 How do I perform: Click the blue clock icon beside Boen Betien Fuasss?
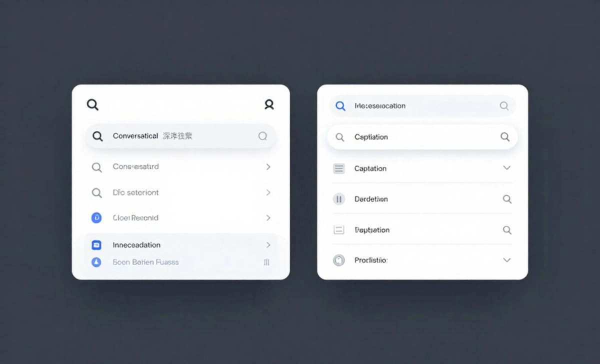(97, 262)
